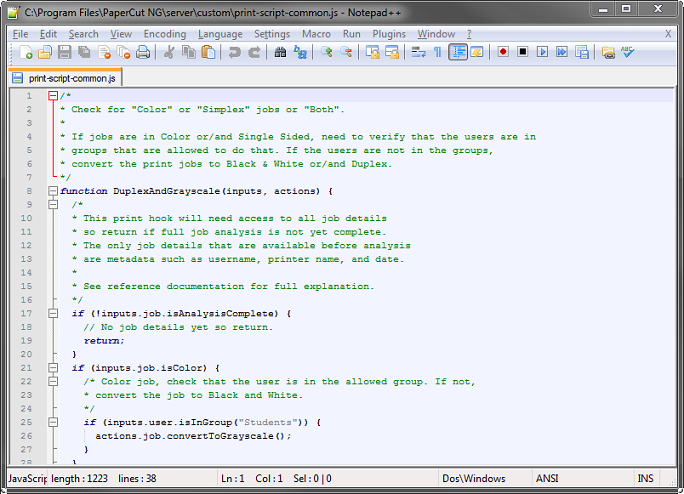Print the document using the printer icon
684x494 pixels.
click(x=143, y=52)
